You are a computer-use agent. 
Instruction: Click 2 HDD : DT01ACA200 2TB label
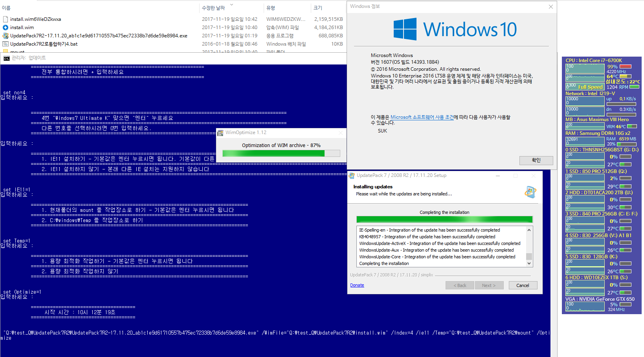(599, 193)
